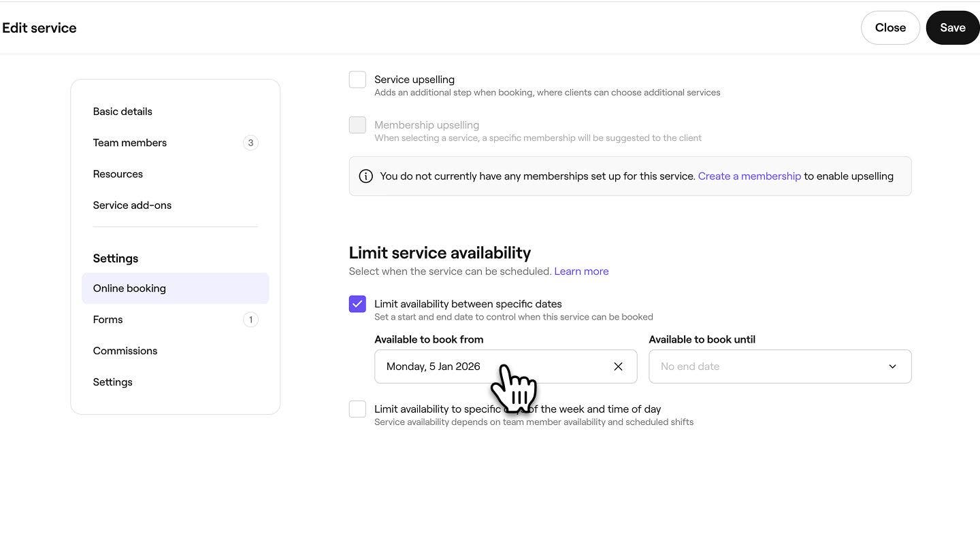This screenshot has width=980, height=544.
Task: Save the service changes
Action: [952, 28]
